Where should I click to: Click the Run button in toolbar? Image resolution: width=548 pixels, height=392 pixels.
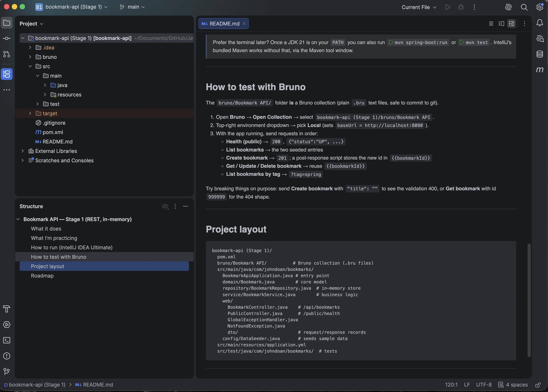pyautogui.click(x=448, y=7)
